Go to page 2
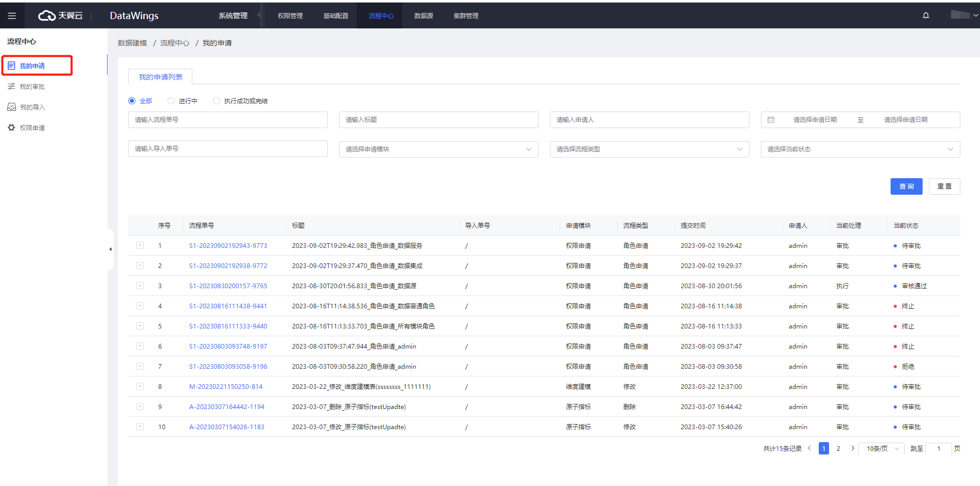The width and height of the screenshot is (980, 486). click(838, 448)
